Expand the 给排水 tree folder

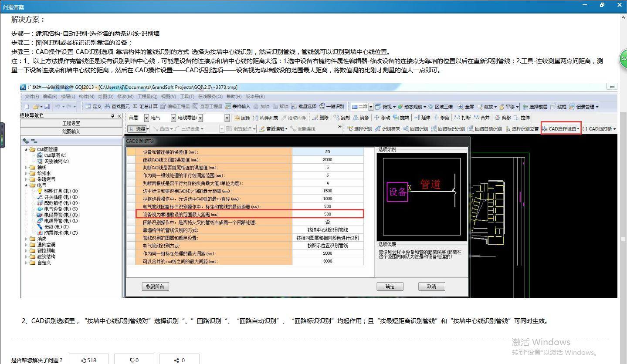[26, 173]
